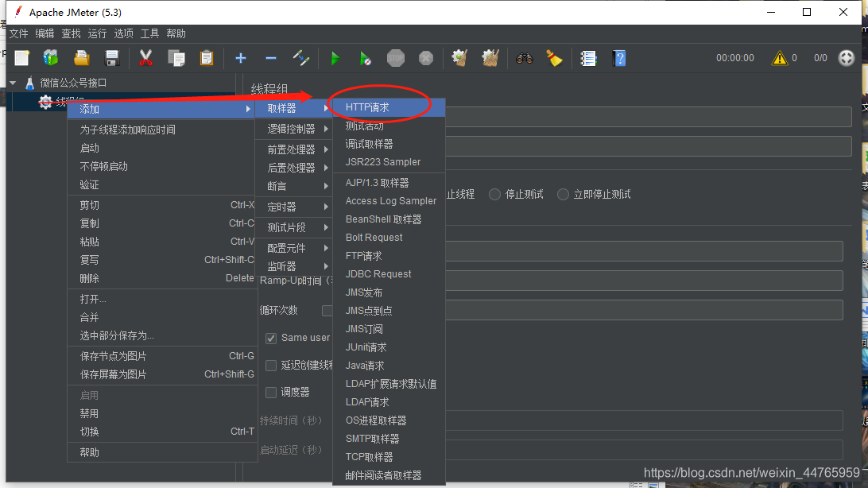Click the Copy icon in toolbar
This screenshot has width=868, height=488.
pyautogui.click(x=176, y=58)
